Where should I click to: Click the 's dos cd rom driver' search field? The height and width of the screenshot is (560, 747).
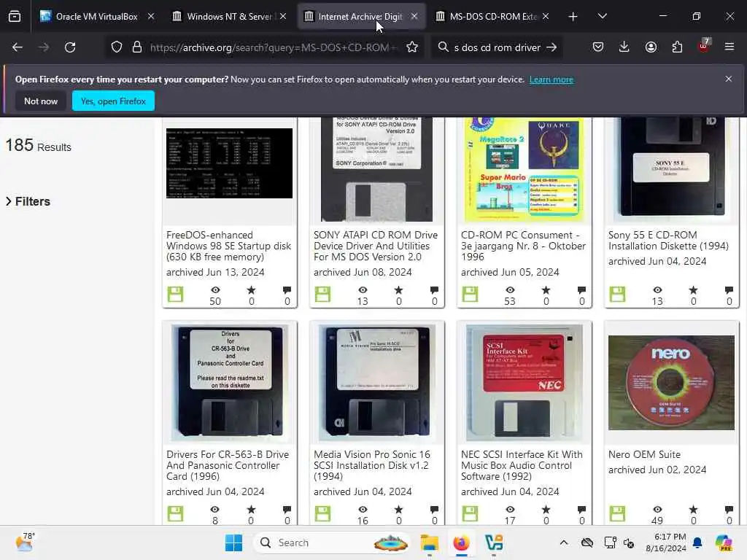[497, 47]
